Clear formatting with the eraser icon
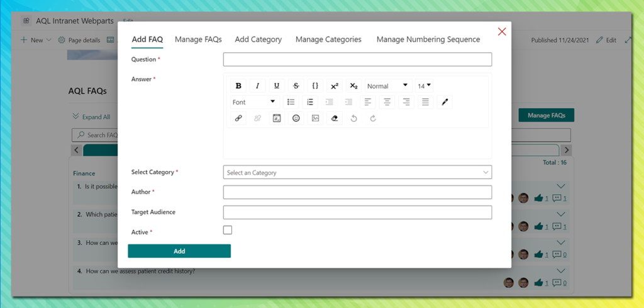Image resolution: width=644 pixels, height=308 pixels. click(x=335, y=118)
